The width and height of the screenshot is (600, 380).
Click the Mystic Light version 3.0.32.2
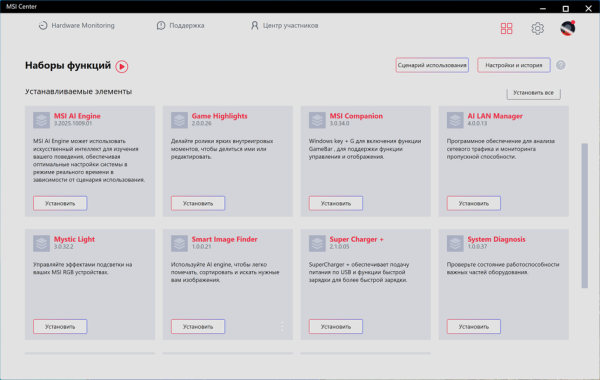click(64, 247)
